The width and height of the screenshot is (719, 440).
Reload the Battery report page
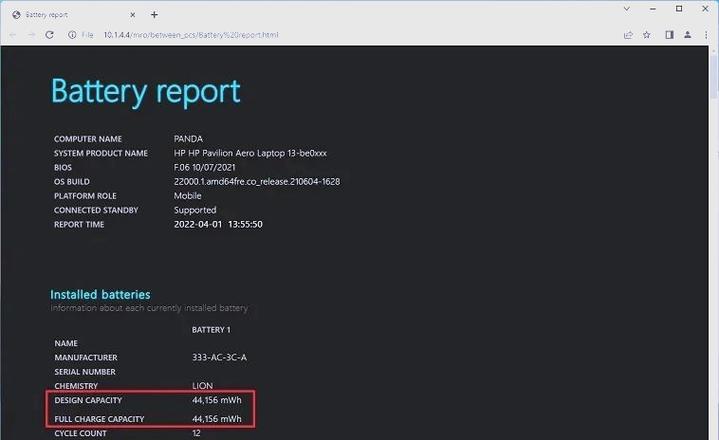(x=50, y=35)
